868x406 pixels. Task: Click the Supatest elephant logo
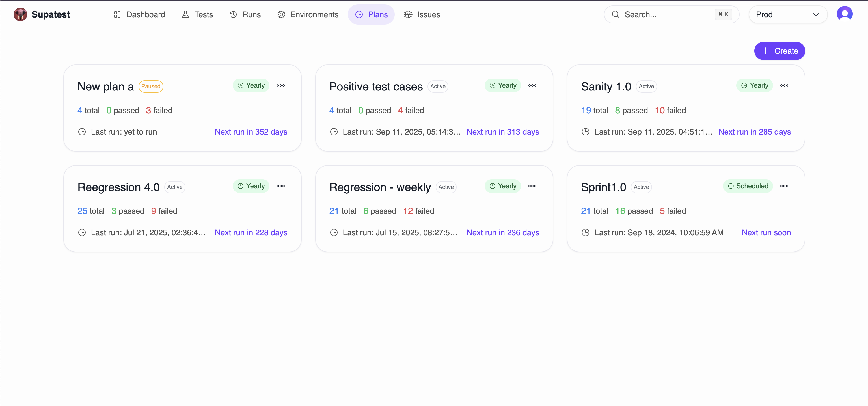tap(20, 14)
